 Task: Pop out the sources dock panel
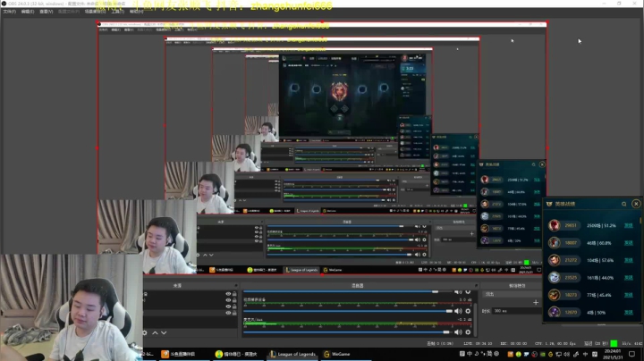coord(236,286)
